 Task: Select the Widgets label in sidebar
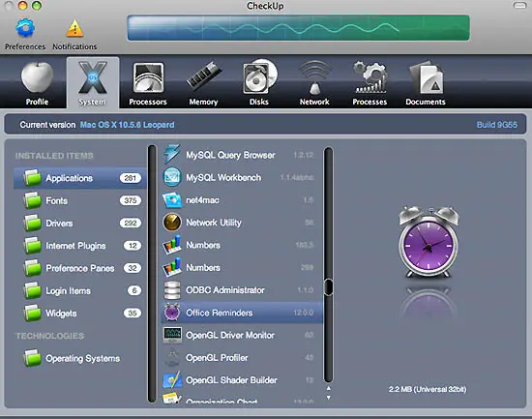click(61, 314)
